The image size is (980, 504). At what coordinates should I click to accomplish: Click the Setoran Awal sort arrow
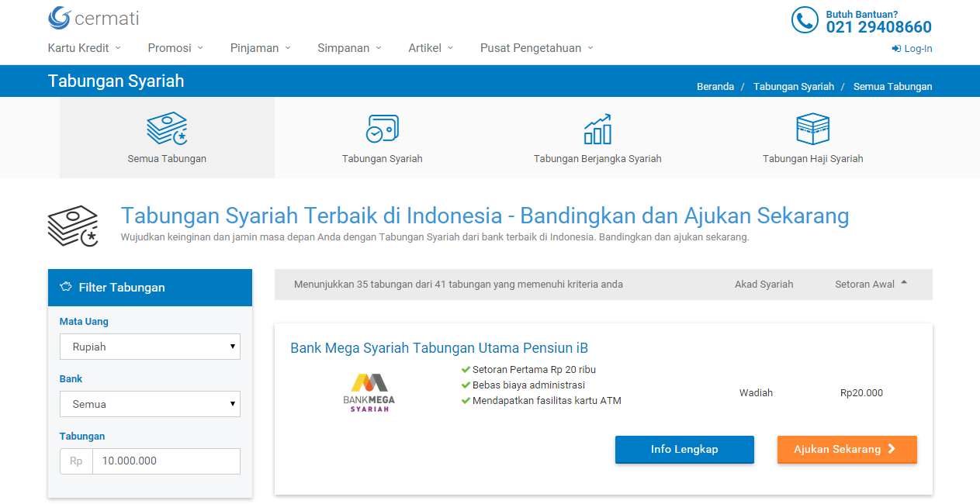(903, 284)
